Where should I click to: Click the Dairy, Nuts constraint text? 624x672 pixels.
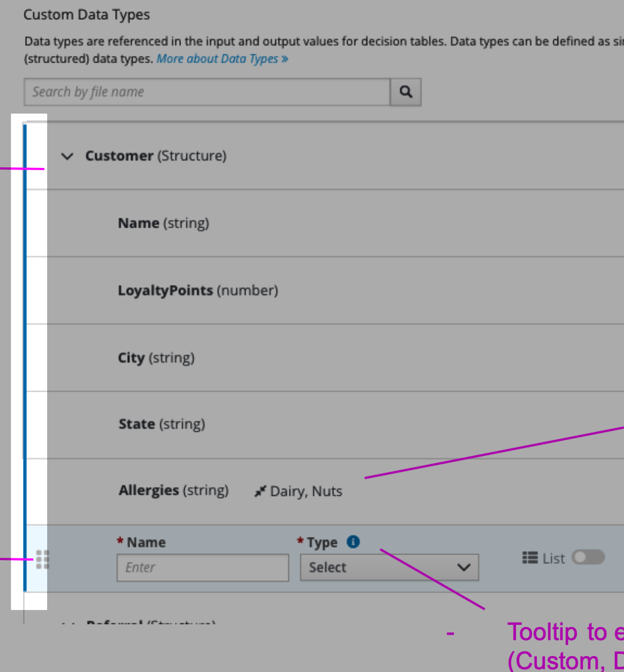306,491
